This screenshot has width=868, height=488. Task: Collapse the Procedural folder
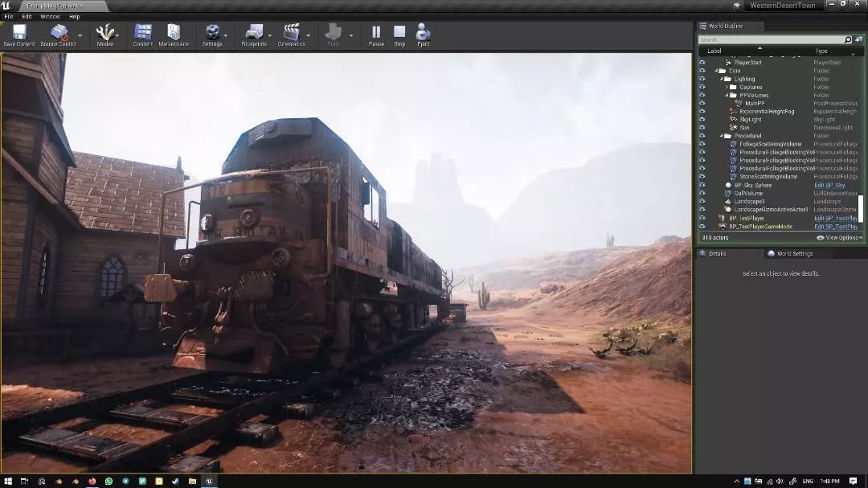722,136
